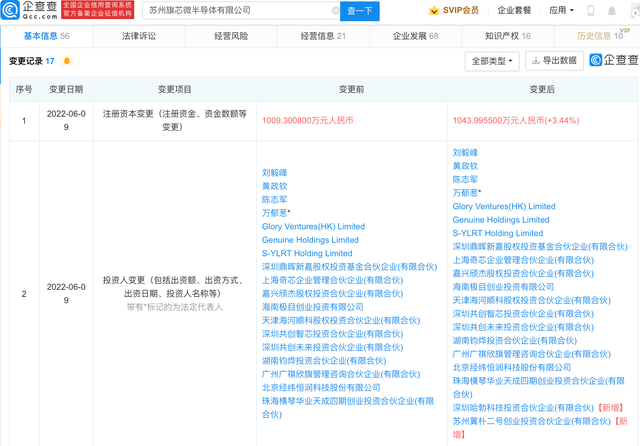Open newly added 苏州翼朴二号创业投资 link

[531, 422]
